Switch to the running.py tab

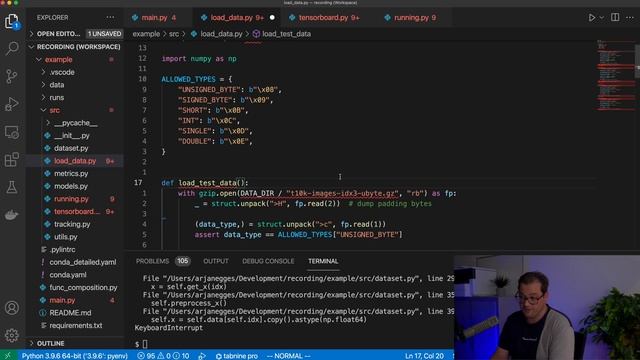coord(411,18)
